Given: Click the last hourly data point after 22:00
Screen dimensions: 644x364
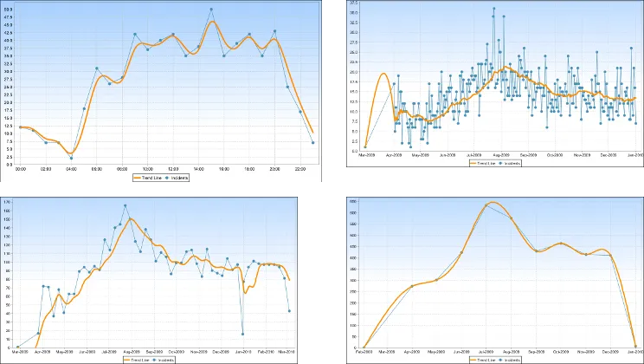Looking at the screenshot, I should tap(313, 143).
